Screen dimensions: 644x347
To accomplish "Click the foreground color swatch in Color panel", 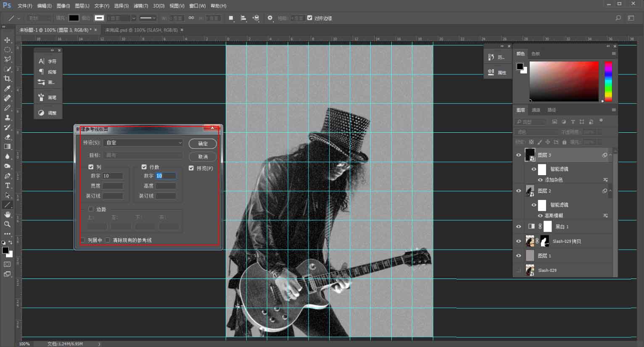I will (520, 66).
